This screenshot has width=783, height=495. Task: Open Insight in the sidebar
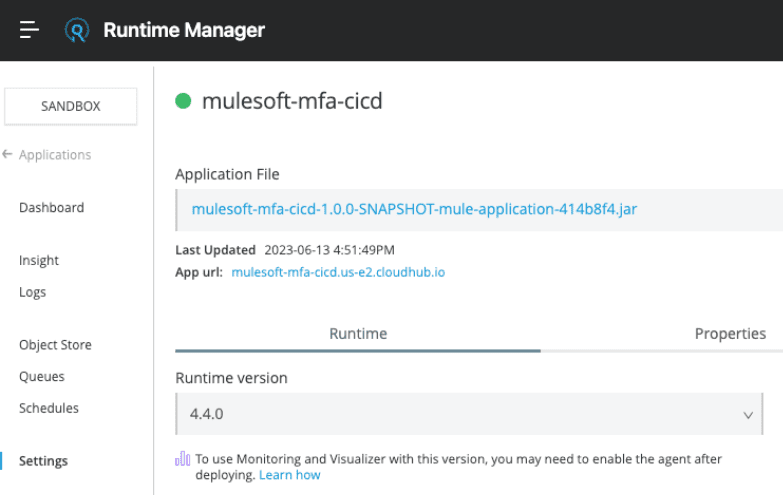tap(39, 260)
